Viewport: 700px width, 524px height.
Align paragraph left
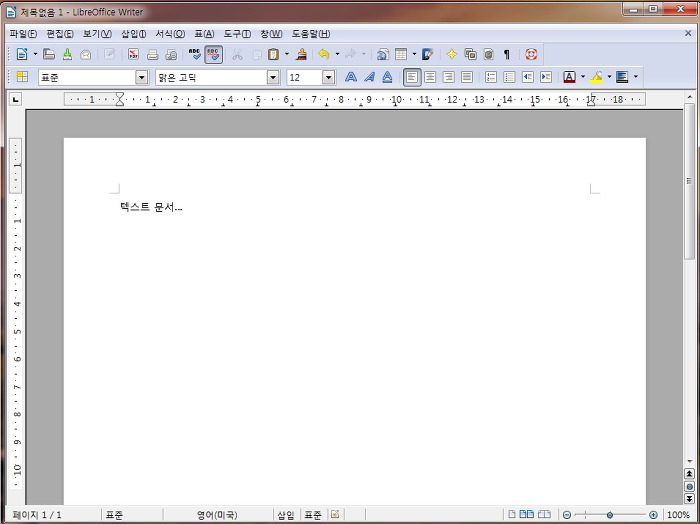point(412,77)
